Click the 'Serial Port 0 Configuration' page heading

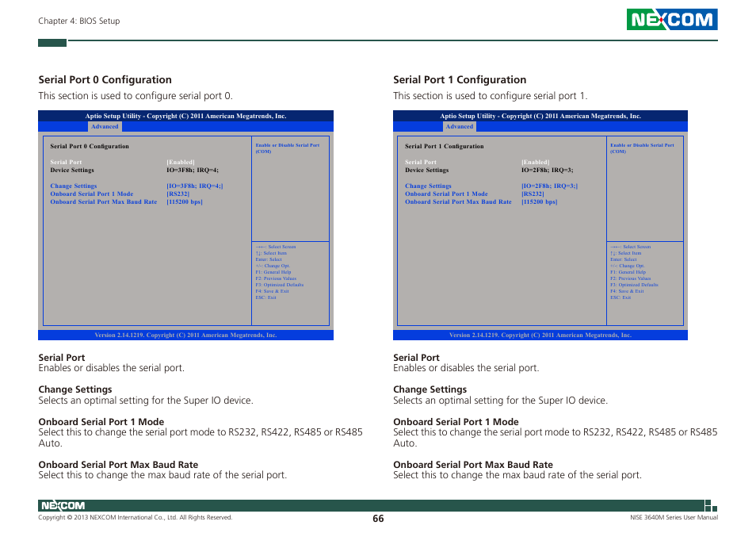pyautogui.click(x=105, y=79)
